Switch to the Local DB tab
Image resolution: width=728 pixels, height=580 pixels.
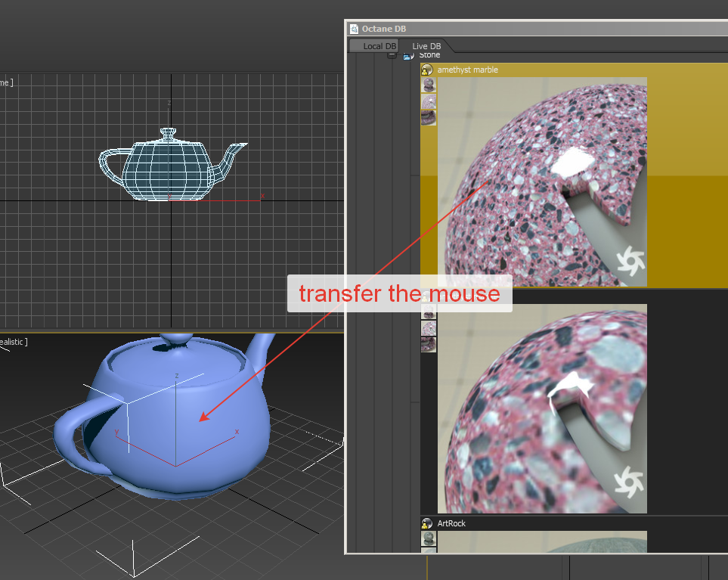click(373, 46)
